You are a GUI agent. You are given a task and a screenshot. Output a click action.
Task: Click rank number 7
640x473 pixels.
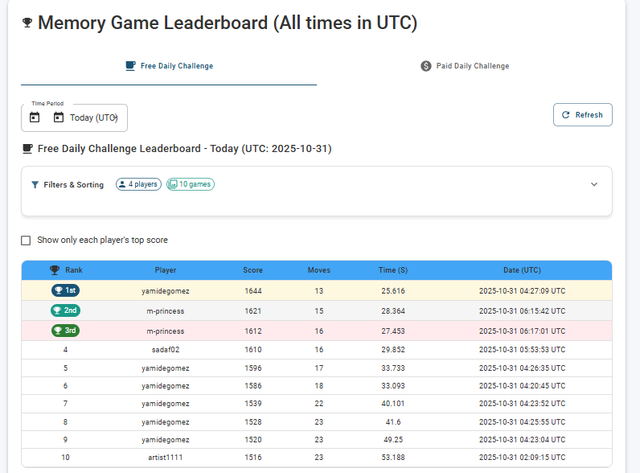point(65,403)
